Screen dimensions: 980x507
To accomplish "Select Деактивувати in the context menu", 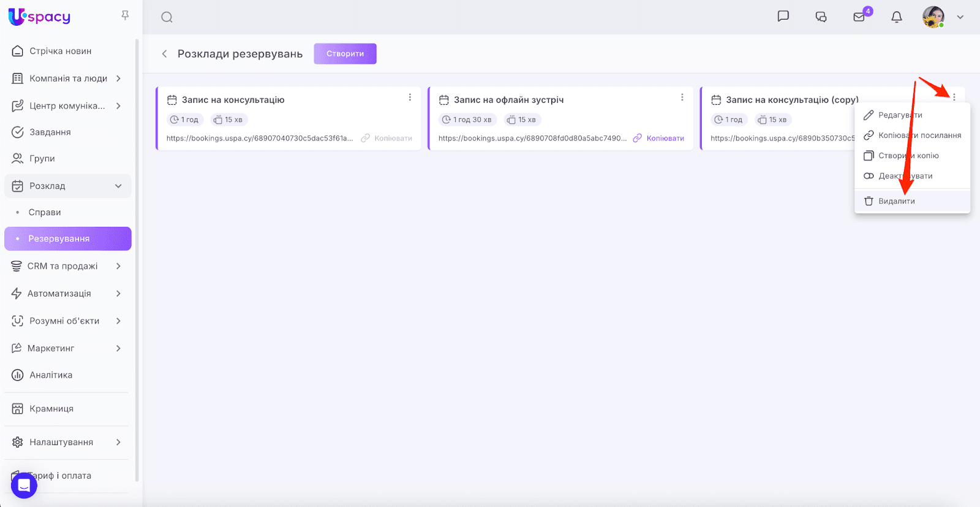I will 905,176.
